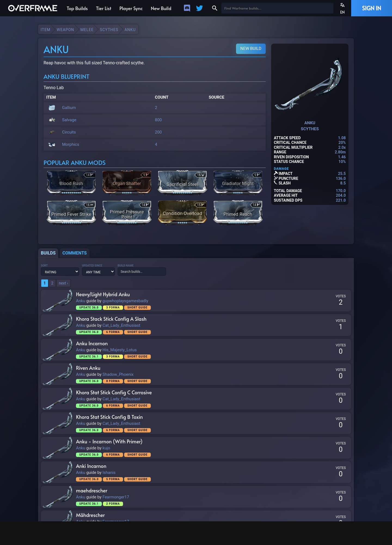
Task: Open the maehdrescher build title
Action: pyautogui.click(x=92, y=491)
